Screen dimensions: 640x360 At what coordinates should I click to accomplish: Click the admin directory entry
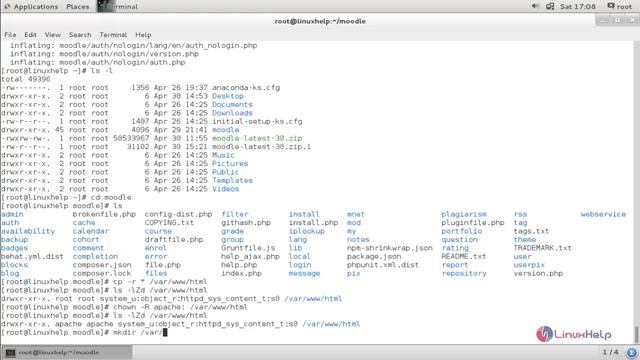coord(12,214)
